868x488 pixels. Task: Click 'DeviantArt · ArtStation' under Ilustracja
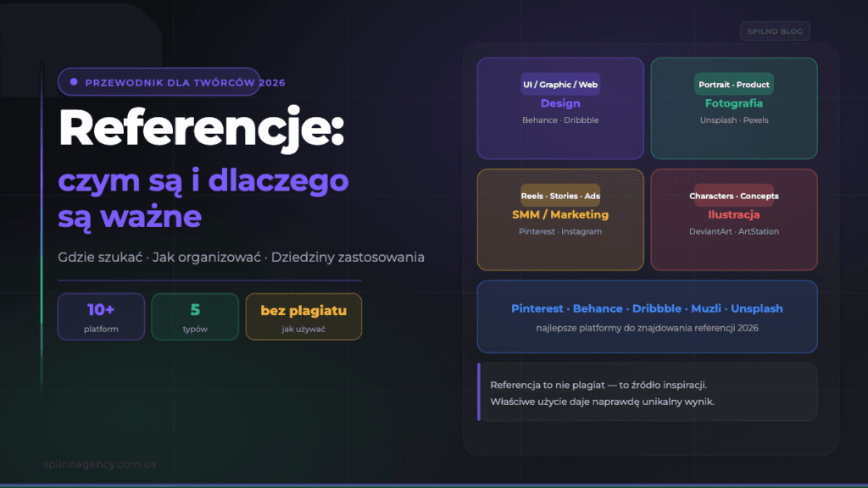click(x=734, y=231)
